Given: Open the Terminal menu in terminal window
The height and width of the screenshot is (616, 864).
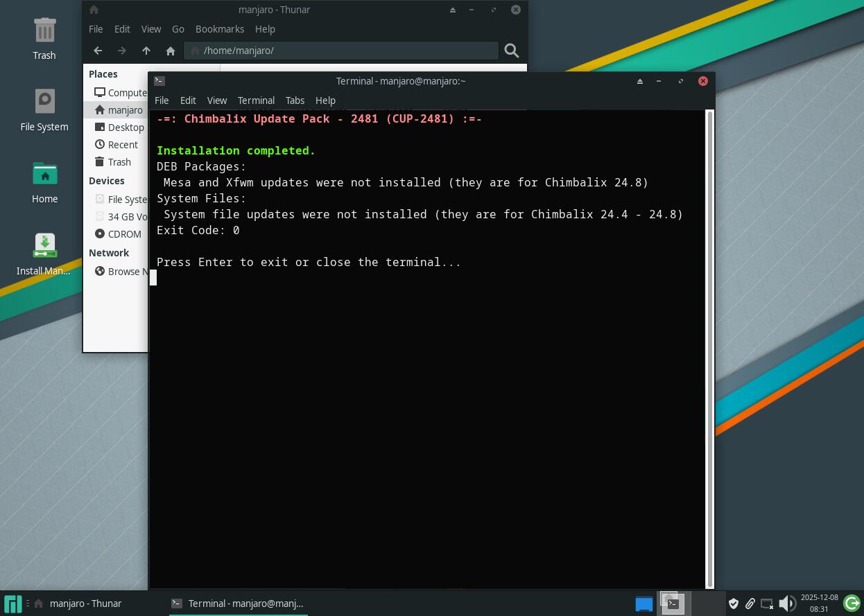Looking at the screenshot, I should click(256, 100).
